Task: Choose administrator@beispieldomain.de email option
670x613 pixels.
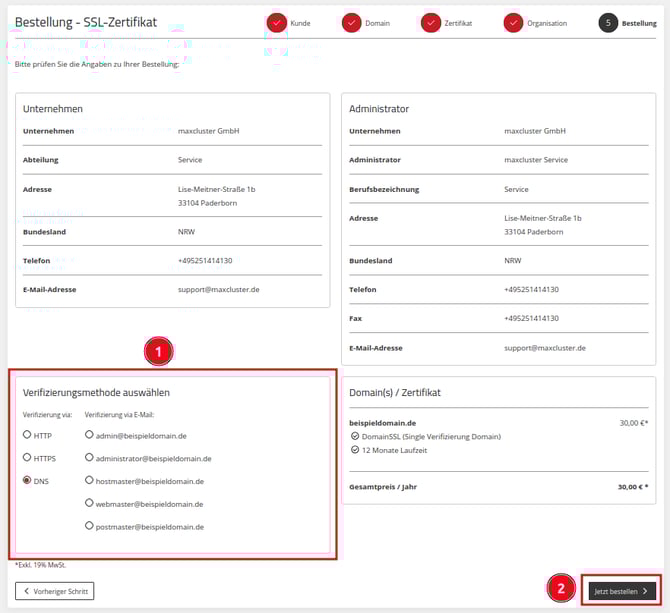Action: [x=89, y=458]
